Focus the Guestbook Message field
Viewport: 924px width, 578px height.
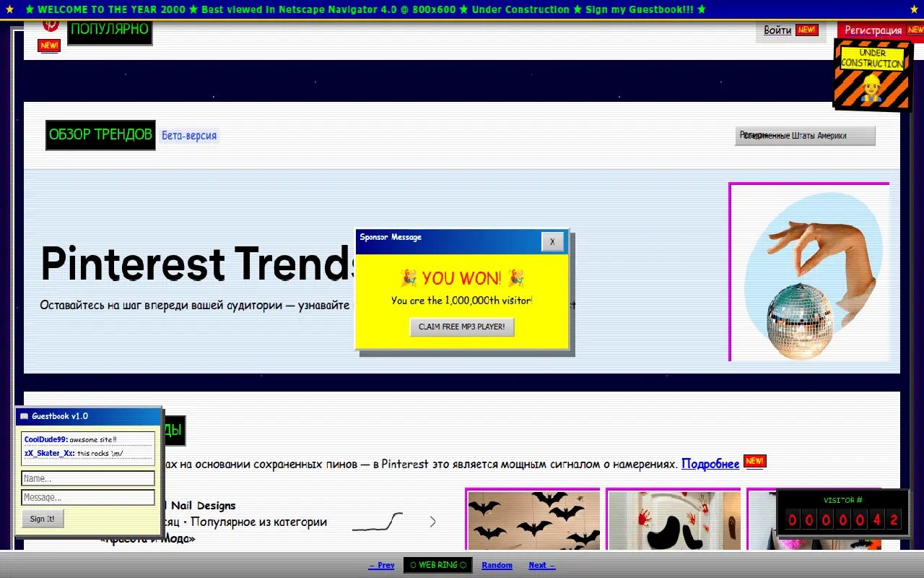(x=88, y=497)
